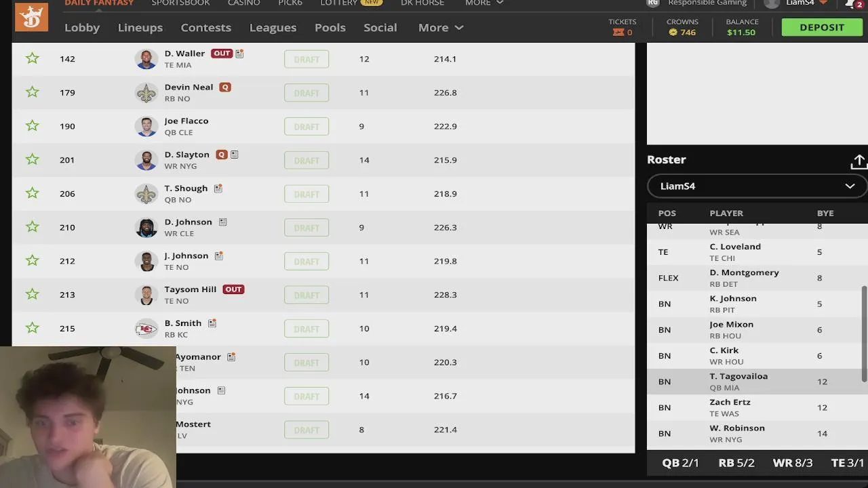Favorite D. Waller with the star

32,58
